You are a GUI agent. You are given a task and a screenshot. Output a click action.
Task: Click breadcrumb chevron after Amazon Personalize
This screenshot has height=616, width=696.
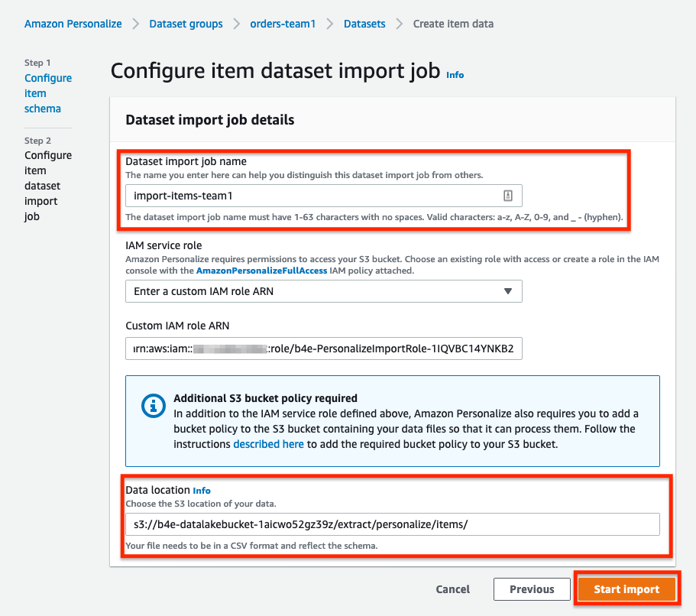coord(135,24)
